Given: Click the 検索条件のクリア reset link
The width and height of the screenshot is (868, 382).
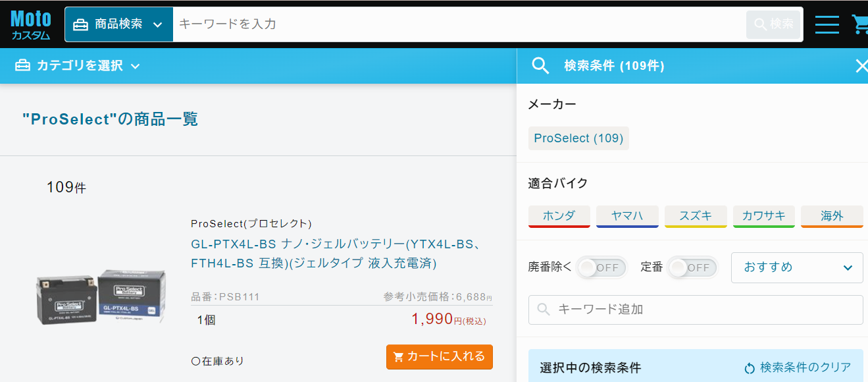Looking at the screenshot, I should pos(798,368).
